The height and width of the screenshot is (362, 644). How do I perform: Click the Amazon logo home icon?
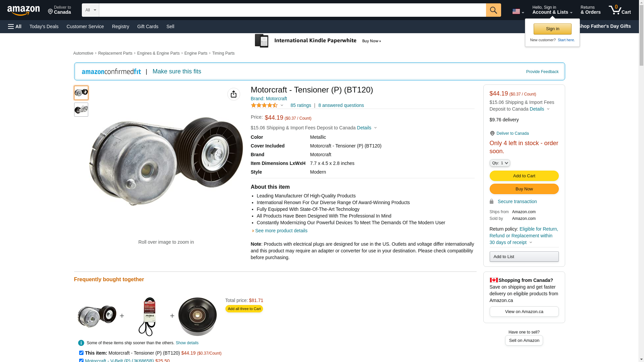click(23, 10)
